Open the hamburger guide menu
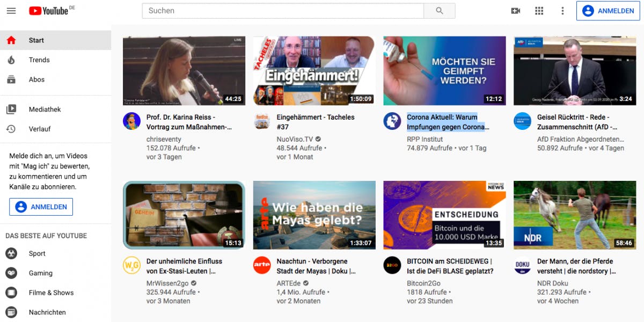The image size is (644, 322). (11, 11)
